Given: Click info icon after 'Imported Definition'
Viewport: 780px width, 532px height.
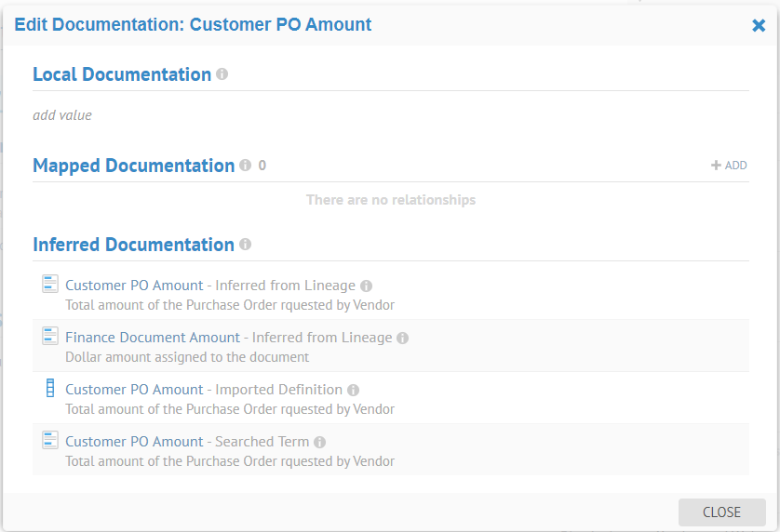Looking at the screenshot, I should [353, 391].
